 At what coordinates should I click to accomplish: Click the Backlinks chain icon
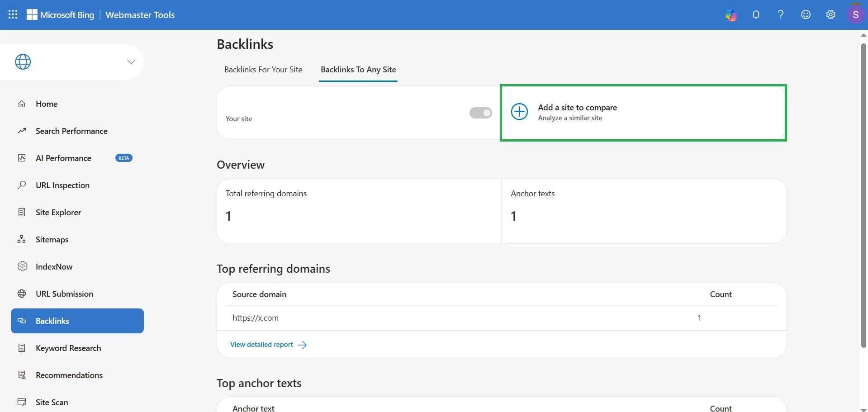click(x=22, y=321)
